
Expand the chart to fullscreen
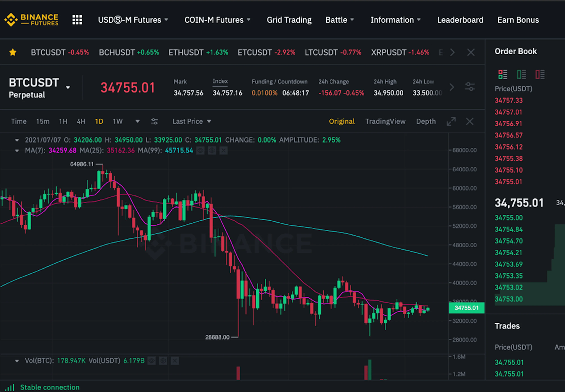pyautogui.click(x=451, y=121)
